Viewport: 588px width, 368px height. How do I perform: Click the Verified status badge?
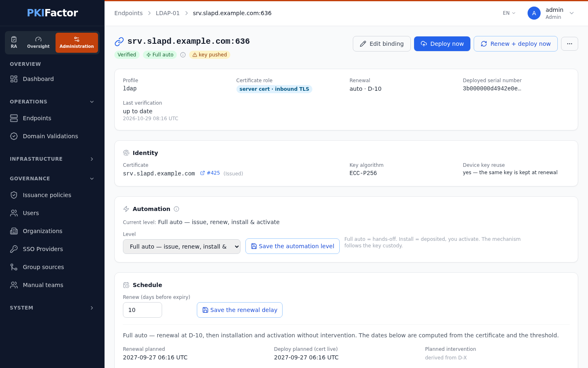coord(127,55)
